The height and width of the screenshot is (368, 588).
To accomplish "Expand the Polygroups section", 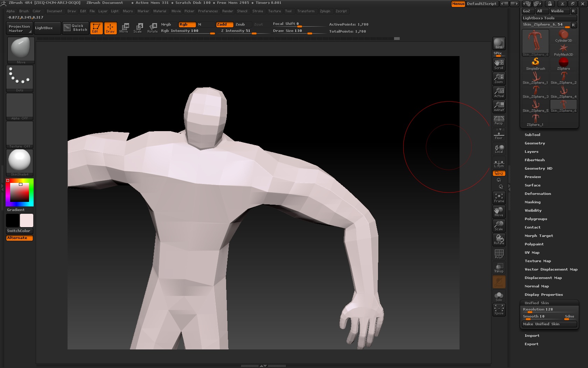I will click(x=535, y=219).
